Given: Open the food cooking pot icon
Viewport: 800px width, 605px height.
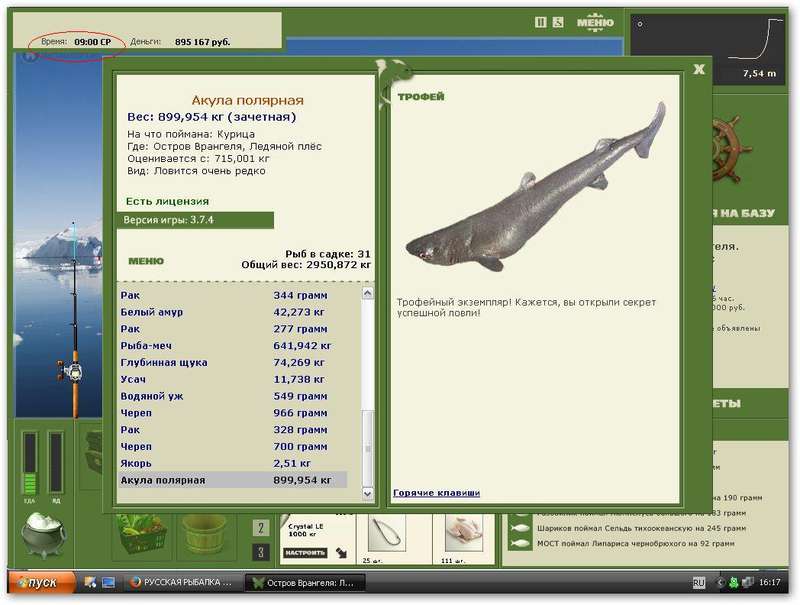Looking at the screenshot, I should pos(43,535).
